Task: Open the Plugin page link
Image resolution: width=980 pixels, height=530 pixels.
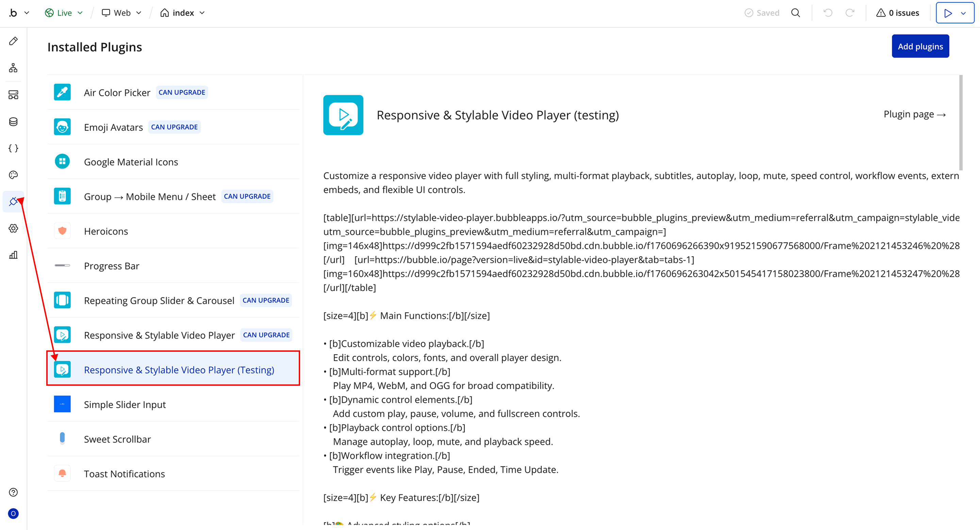Action: (x=914, y=114)
